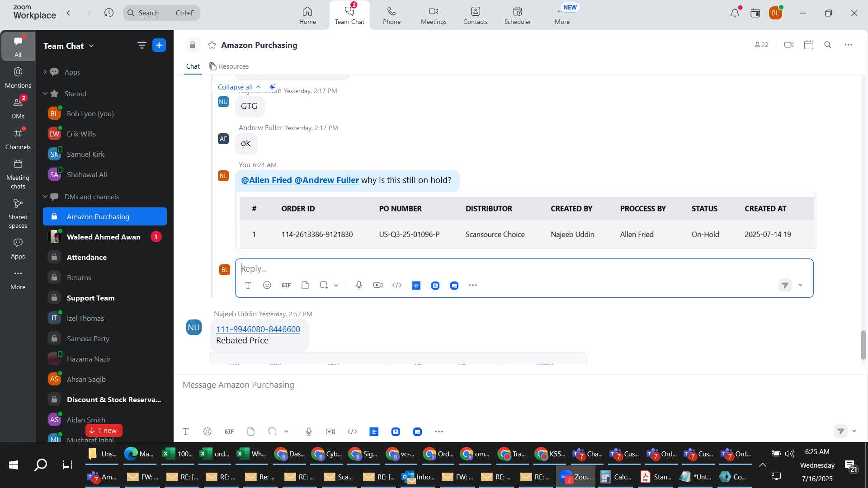Open Windows taskbar search
The width and height of the screenshot is (868, 488).
coord(41,465)
